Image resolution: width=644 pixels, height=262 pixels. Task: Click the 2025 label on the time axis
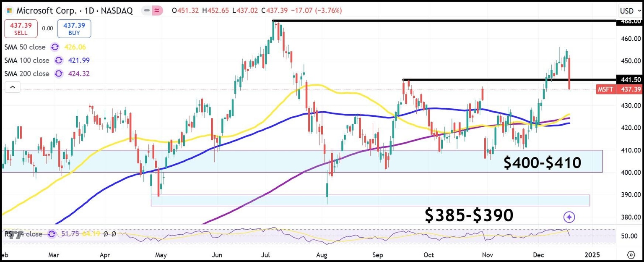coord(593,255)
